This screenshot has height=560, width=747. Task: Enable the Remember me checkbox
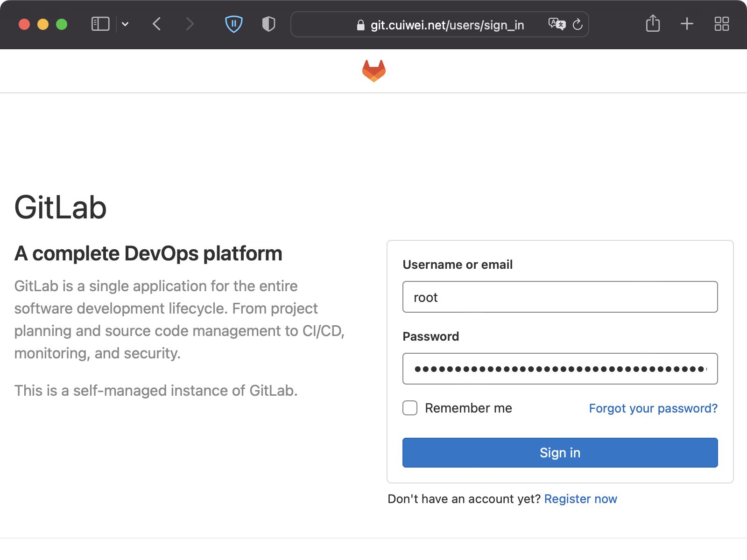click(410, 408)
